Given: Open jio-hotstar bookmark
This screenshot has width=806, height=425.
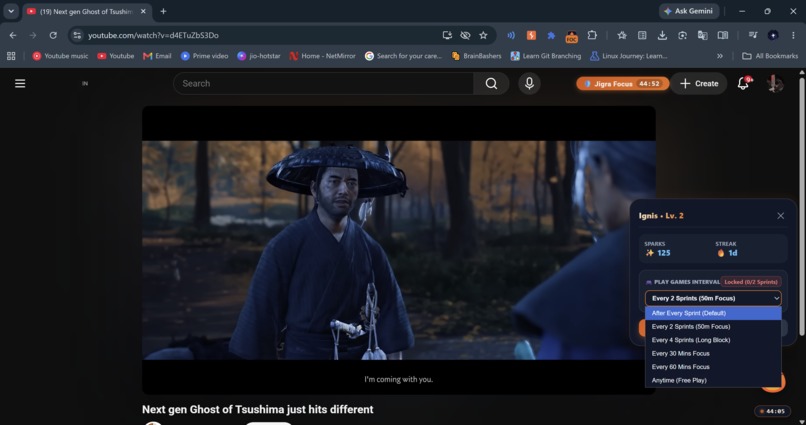Looking at the screenshot, I should tap(259, 56).
